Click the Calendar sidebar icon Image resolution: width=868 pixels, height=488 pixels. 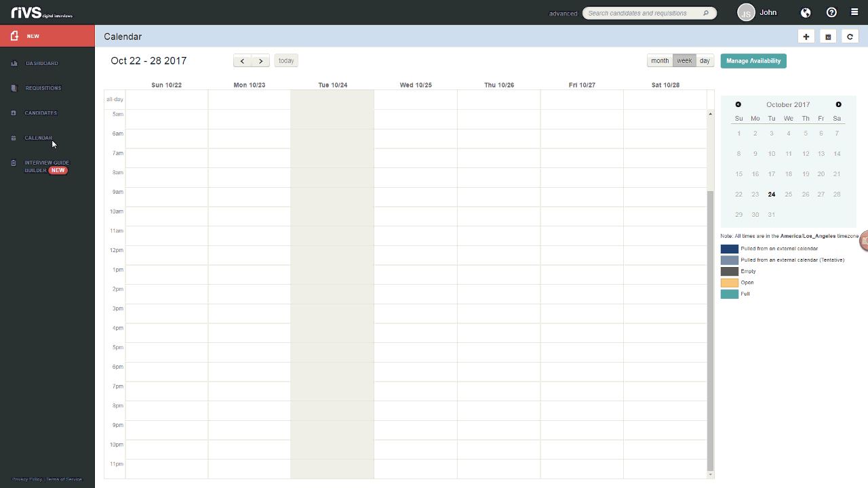tap(14, 138)
